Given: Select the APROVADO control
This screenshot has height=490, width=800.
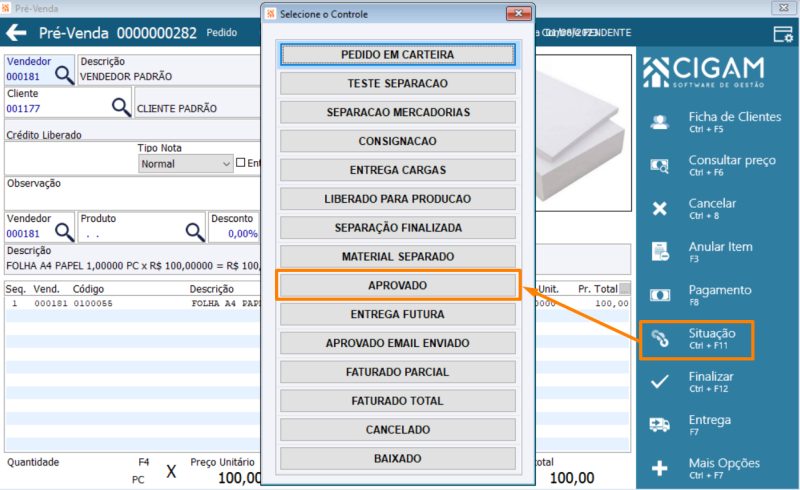Looking at the screenshot, I should (x=397, y=285).
